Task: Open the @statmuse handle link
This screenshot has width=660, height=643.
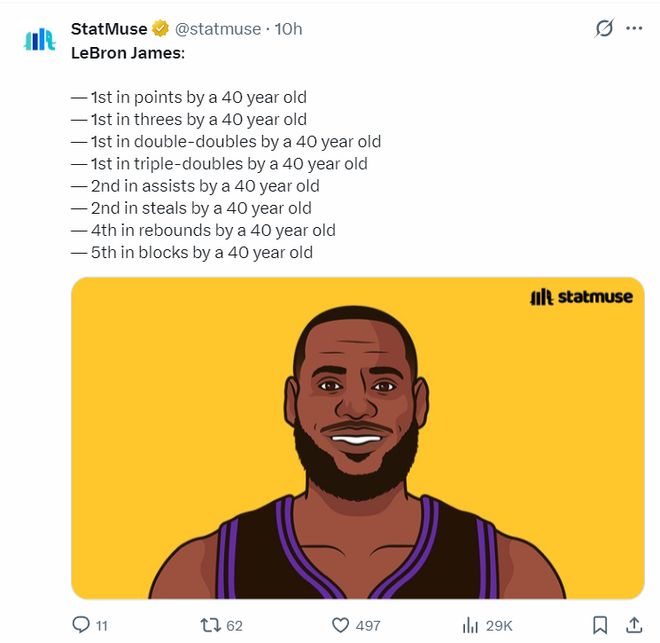Action: click(x=218, y=29)
